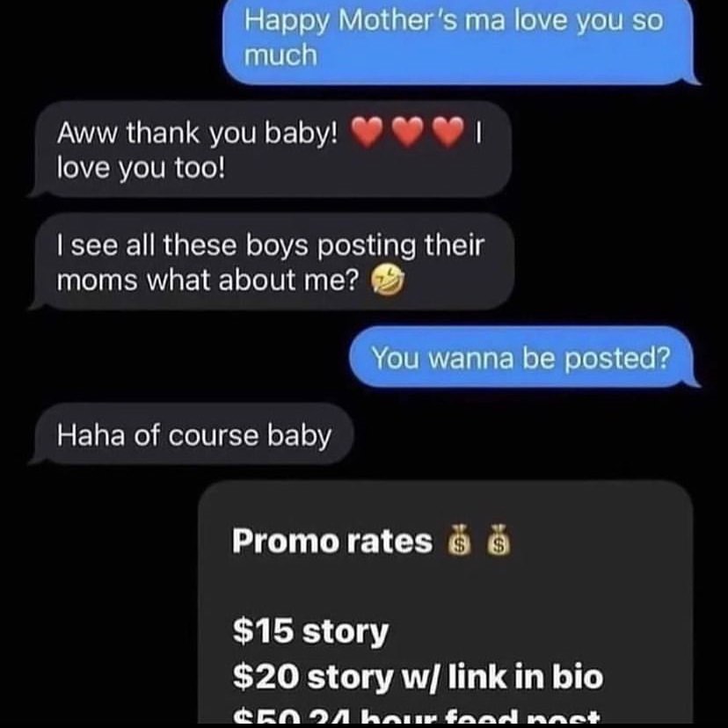This screenshot has width=728, height=728.
Task: Tap the middle red heart emoji
Action: [408, 132]
